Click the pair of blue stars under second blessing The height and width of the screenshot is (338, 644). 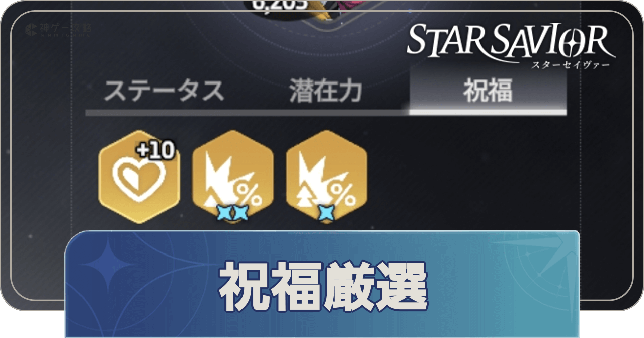(x=233, y=213)
